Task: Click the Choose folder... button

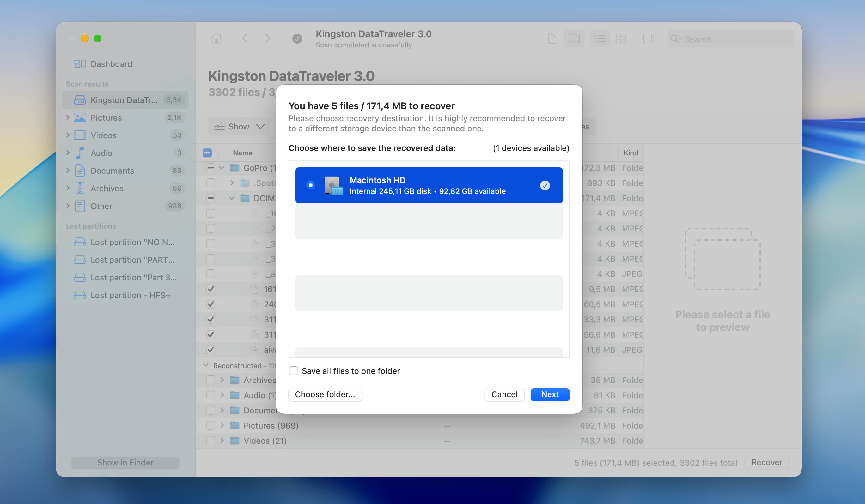Action: click(325, 394)
